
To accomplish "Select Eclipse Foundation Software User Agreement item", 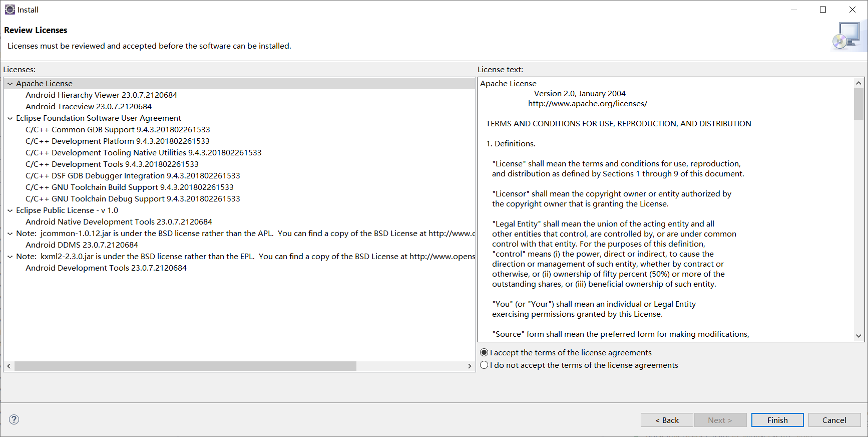I will pos(99,118).
